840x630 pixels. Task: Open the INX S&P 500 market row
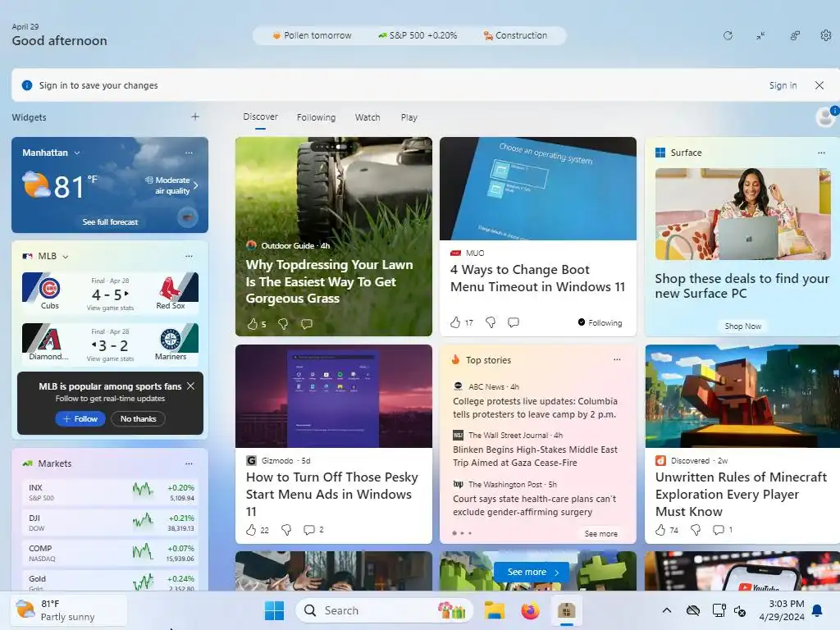click(111, 492)
